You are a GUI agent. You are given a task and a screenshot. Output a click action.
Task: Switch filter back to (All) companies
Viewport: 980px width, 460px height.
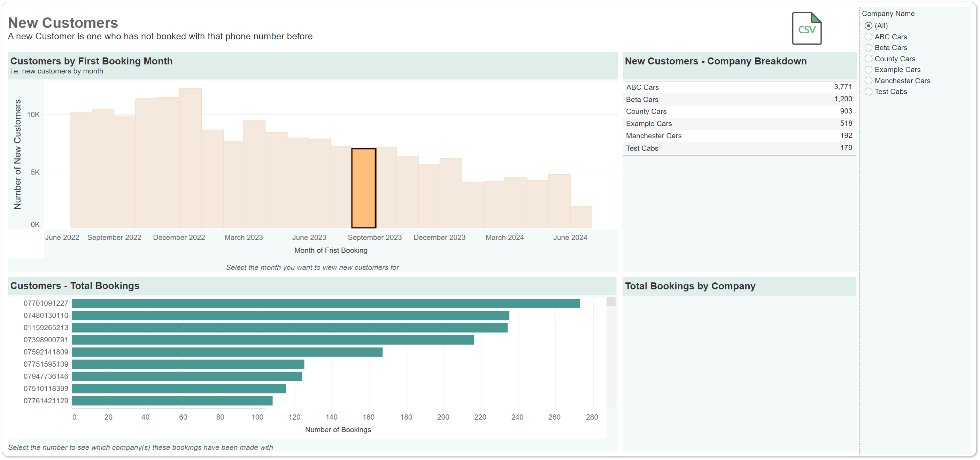point(869,25)
